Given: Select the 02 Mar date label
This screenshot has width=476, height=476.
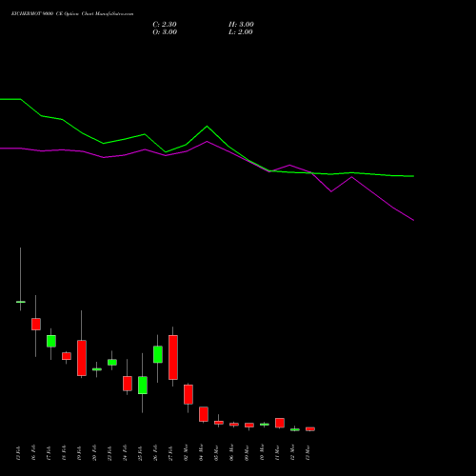Looking at the screenshot, I should click(186, 452).
